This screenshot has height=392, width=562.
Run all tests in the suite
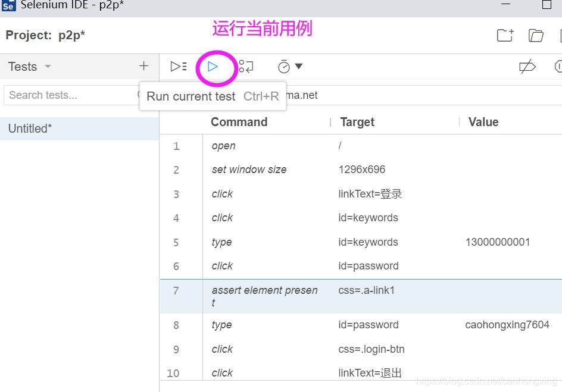pos(178,67)
